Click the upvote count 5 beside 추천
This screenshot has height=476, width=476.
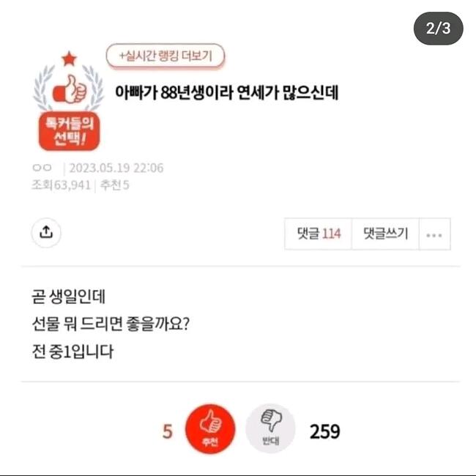(168, 431)
